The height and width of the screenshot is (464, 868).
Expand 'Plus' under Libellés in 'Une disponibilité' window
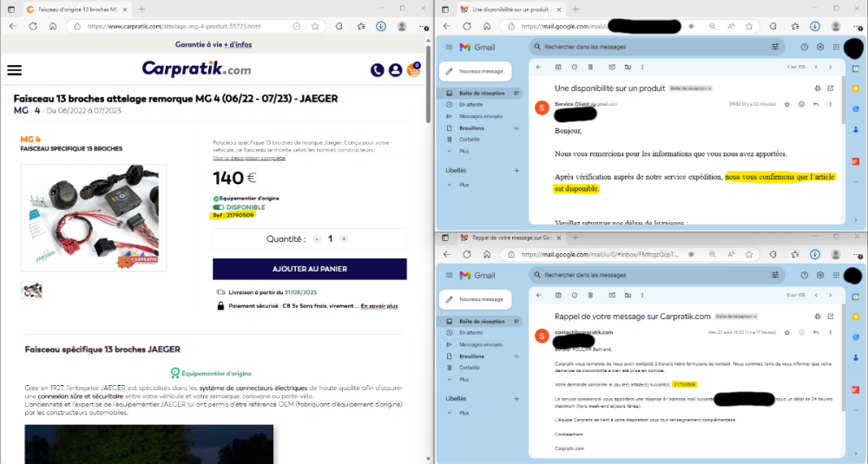pyautogui.click(x=464, y=185)
